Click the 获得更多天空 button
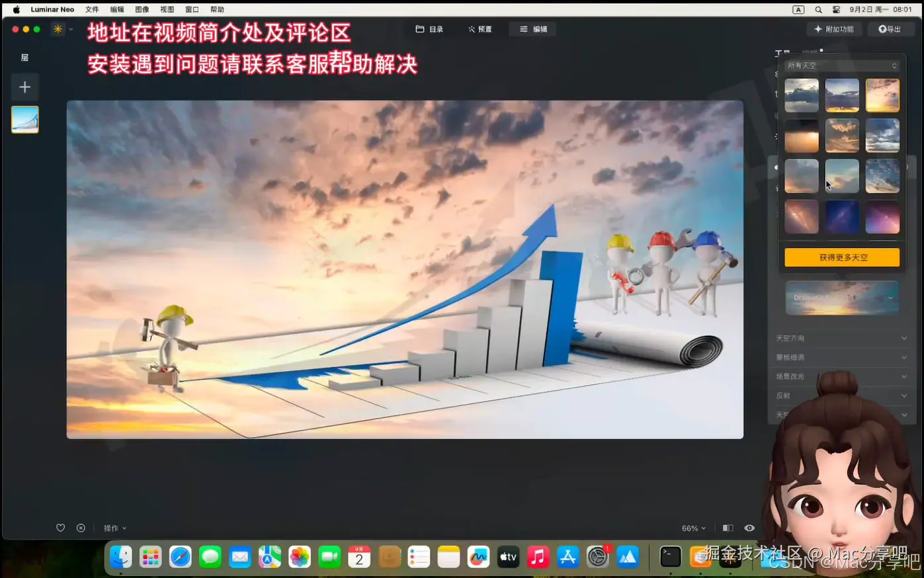Viewport: 924px width, 578px height. (x=841, y=257)
